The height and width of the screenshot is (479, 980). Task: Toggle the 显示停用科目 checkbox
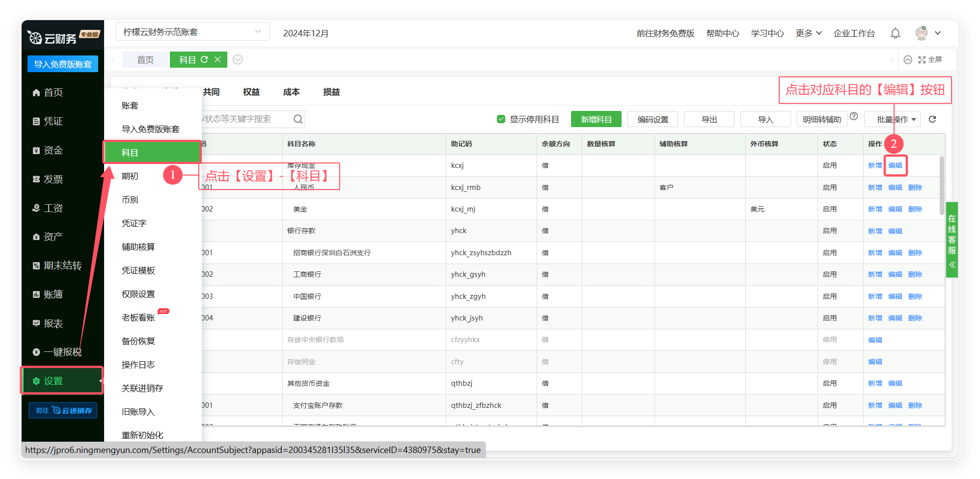pos(501,119)
